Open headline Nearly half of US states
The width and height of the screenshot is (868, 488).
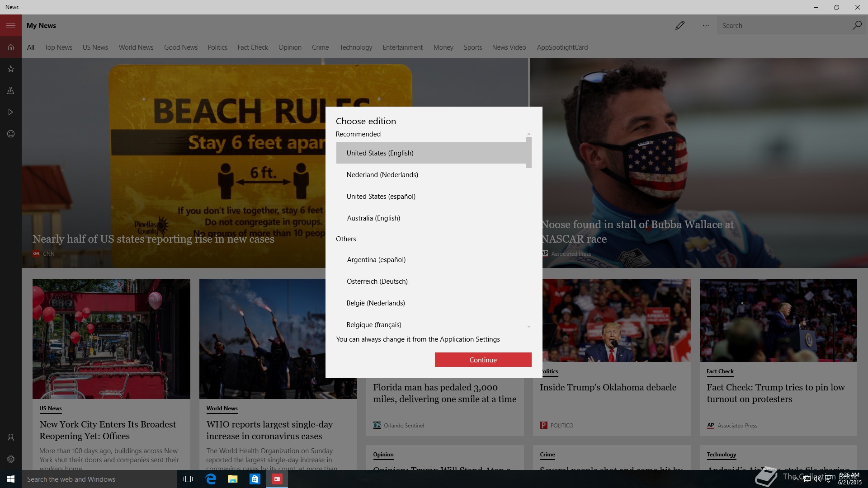(x=153, y=239)
